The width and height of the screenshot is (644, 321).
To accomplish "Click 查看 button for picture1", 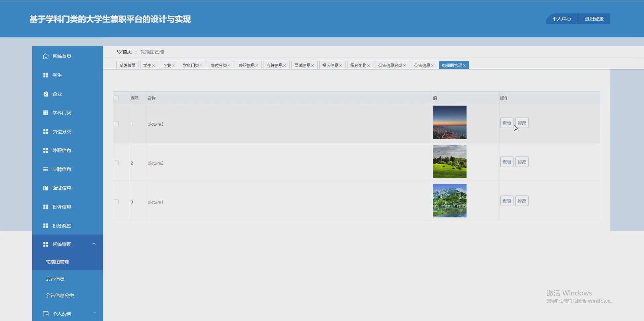I will click(507, 201).
